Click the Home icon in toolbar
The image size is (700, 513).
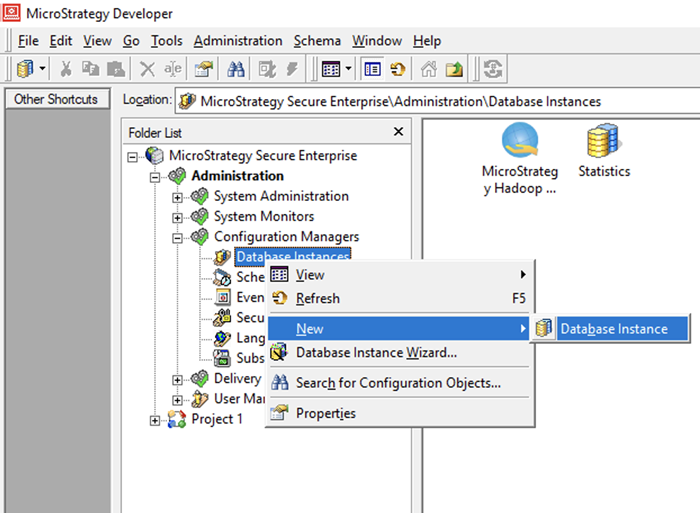(428, 69)
